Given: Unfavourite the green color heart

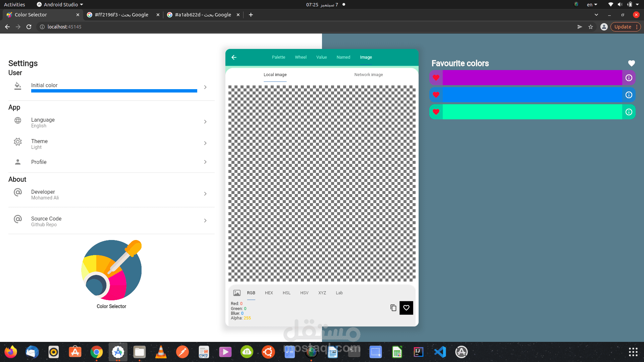Looking at the screenshot, I should [436, 112].
